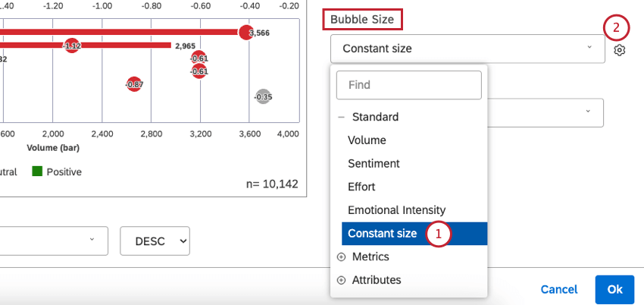Cancel the dialog
This screenshot has height=305, width=644.
click(x=559, y=289)
